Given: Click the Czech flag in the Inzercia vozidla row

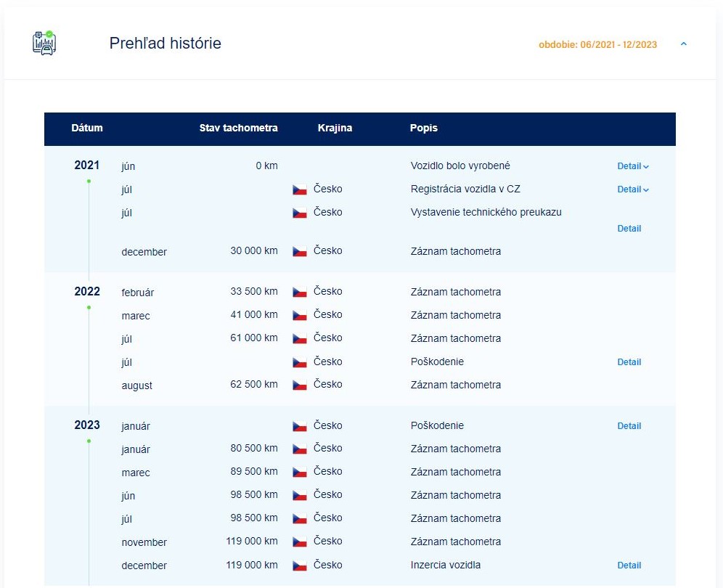Looking at the screenshot, I should (x=300, y=565).
